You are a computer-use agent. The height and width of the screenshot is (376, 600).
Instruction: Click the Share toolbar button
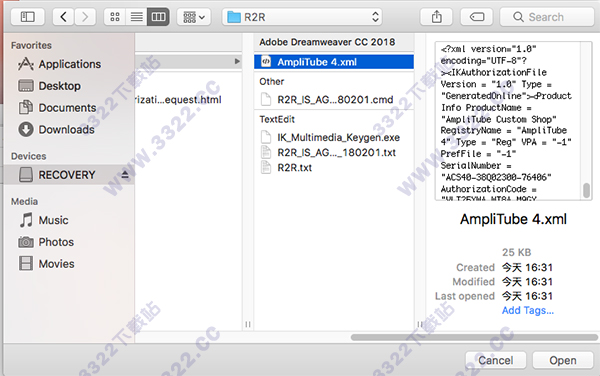click(437, 17)
